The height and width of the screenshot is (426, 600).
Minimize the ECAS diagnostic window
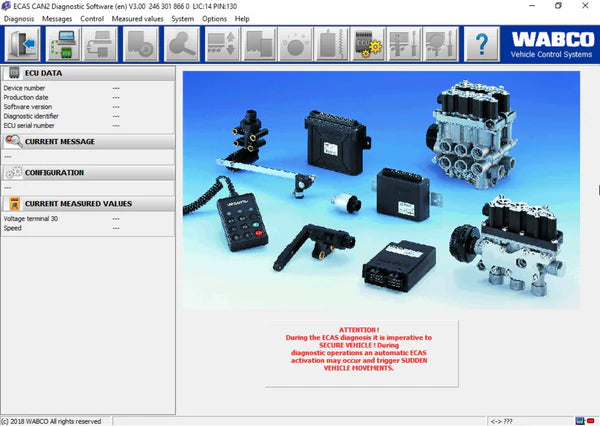[x=532, y=6]
